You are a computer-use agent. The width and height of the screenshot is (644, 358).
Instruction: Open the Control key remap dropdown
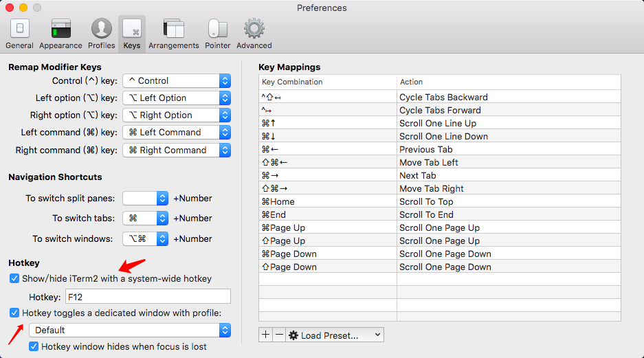click(177, 81)
